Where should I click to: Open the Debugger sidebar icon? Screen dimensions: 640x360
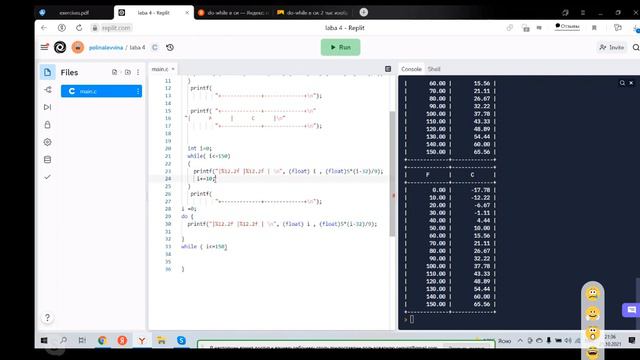click(47, 107)
